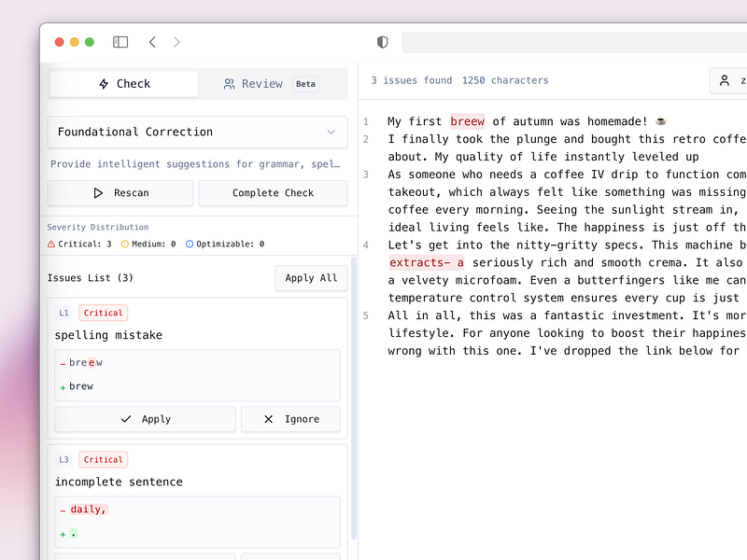Click the Beta badge
This screenshot has height=560, width=747.
pos(305,84)
